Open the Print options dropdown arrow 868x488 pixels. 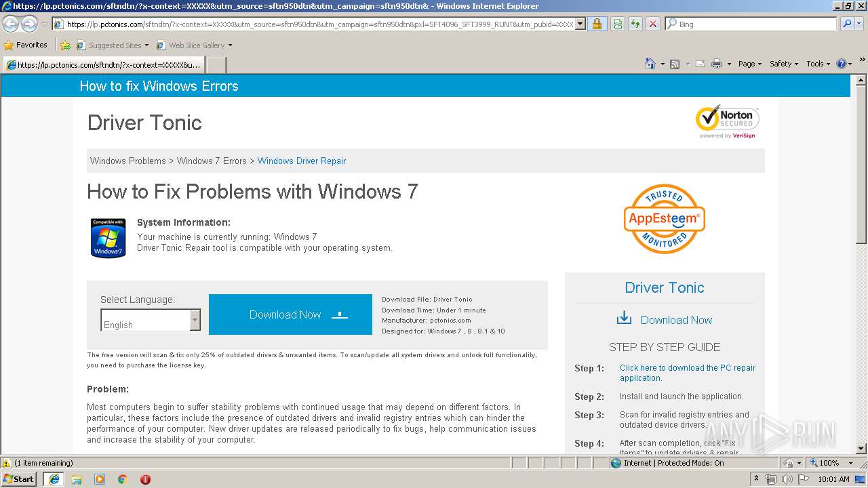pos(729,64)
